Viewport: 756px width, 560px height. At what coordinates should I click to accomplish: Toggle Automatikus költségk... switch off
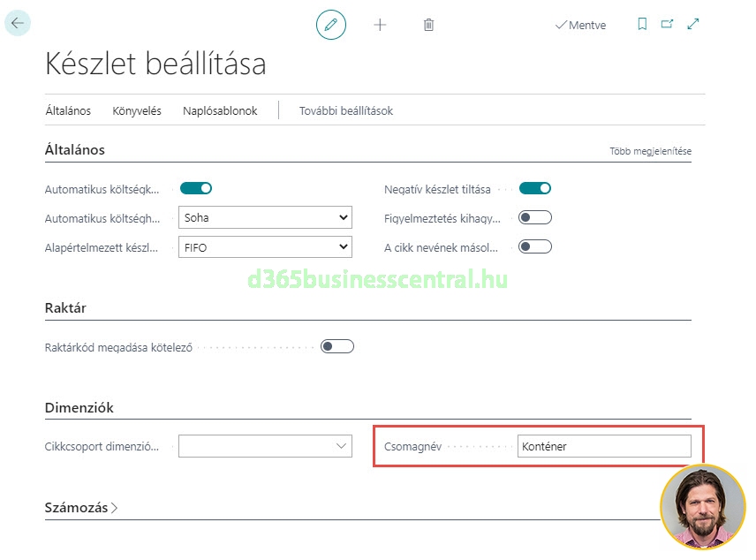click(196, 188)
